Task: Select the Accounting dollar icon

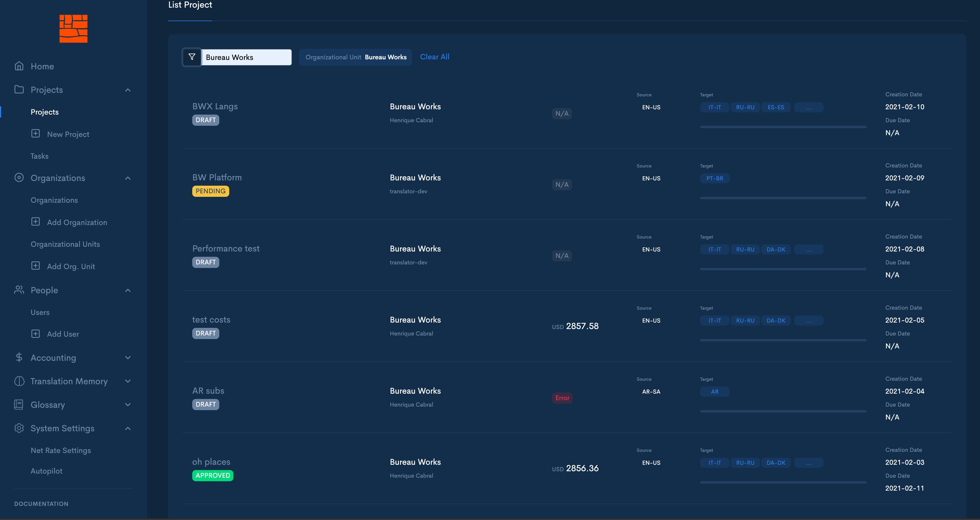Action: [19, 357]
